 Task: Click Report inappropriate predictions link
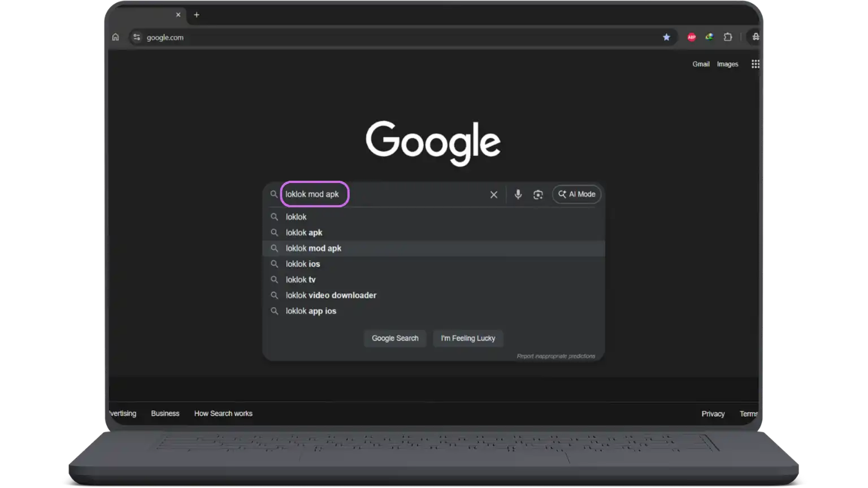[x=555, y=356]
